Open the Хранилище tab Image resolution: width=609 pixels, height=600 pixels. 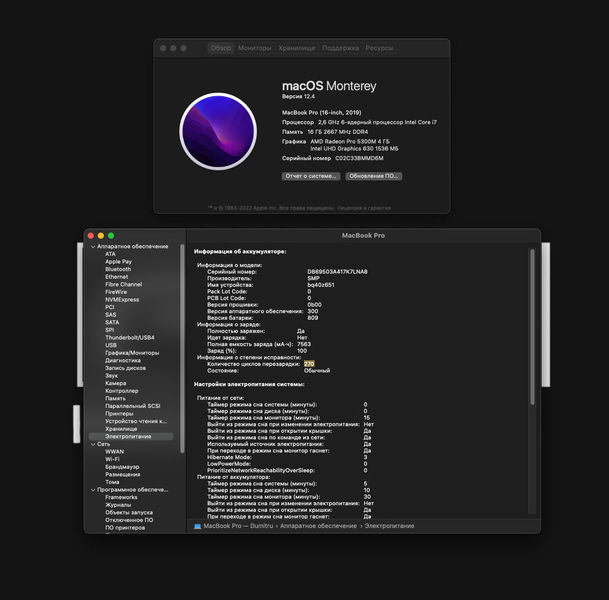[297, 48]
